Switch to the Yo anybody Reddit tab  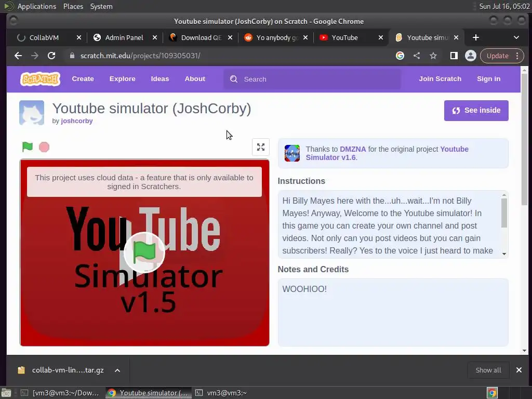click(x=276, y=37)
